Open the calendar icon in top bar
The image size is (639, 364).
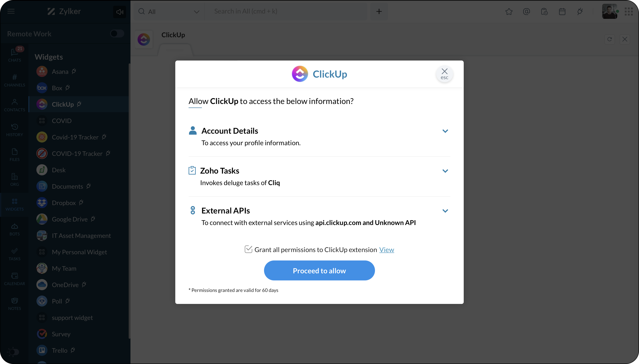[x=562, y=12]
